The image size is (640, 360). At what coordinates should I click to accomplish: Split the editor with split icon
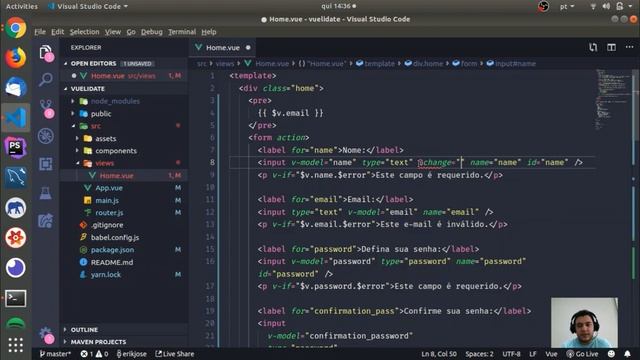pos(611,47)
